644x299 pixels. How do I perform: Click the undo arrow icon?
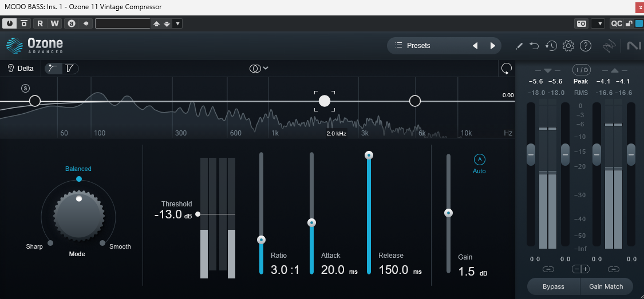pos(534,46)
